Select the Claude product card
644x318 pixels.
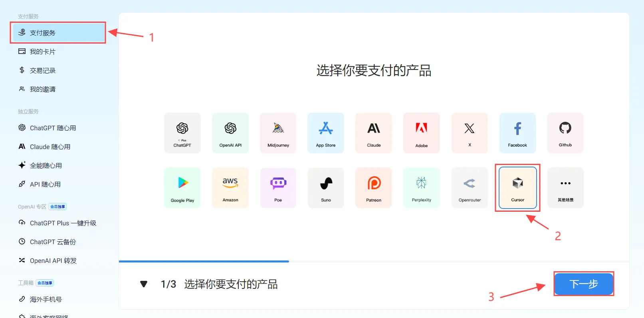[374, 133]
